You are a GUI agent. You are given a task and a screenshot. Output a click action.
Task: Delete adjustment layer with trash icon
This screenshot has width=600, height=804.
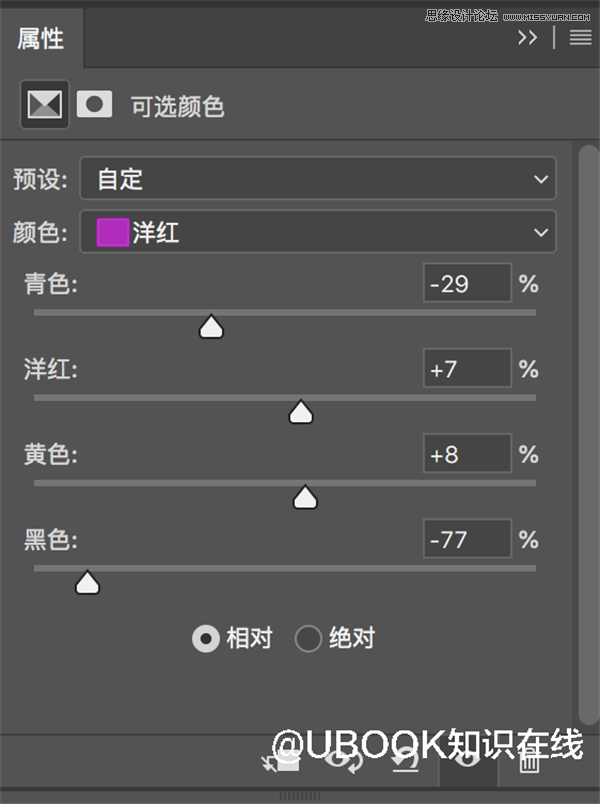pyautogui.click(x=529, y=763)
